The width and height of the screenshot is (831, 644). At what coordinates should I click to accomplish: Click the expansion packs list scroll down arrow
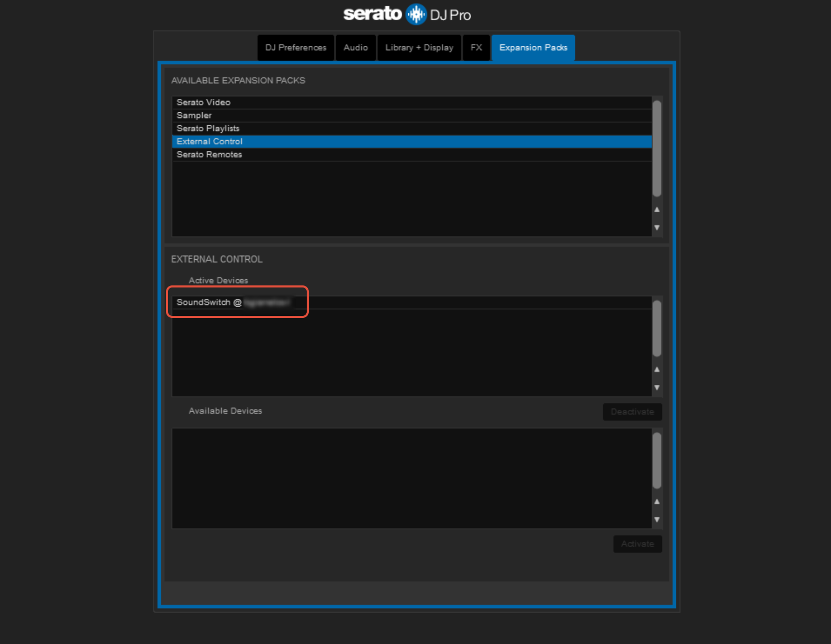point(657,227)
